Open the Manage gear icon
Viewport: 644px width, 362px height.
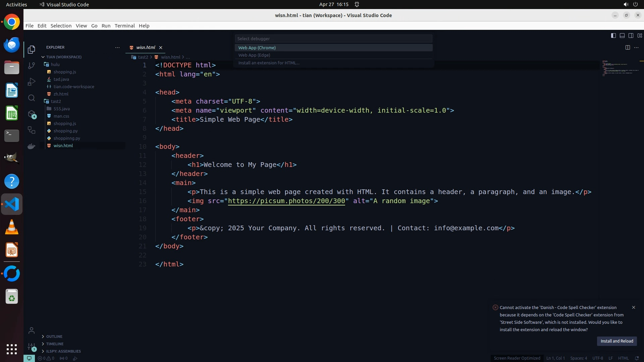(32, 347)
